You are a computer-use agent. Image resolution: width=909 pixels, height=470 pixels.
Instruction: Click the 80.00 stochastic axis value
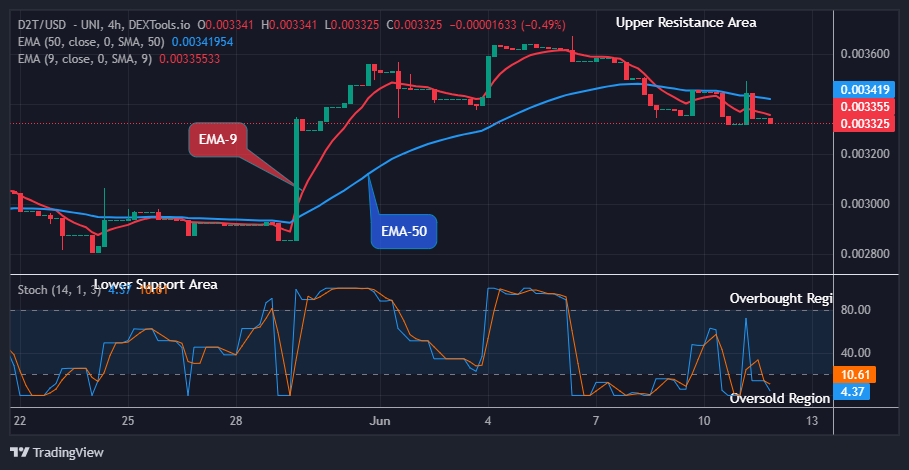[856, 310]
